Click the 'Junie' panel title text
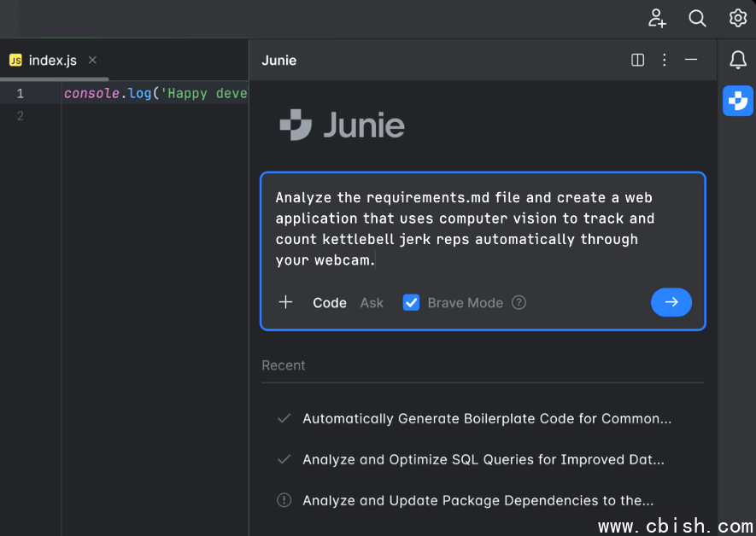This screenshot has height=536, width=756. pyautogui.click(x=279, y=61)
